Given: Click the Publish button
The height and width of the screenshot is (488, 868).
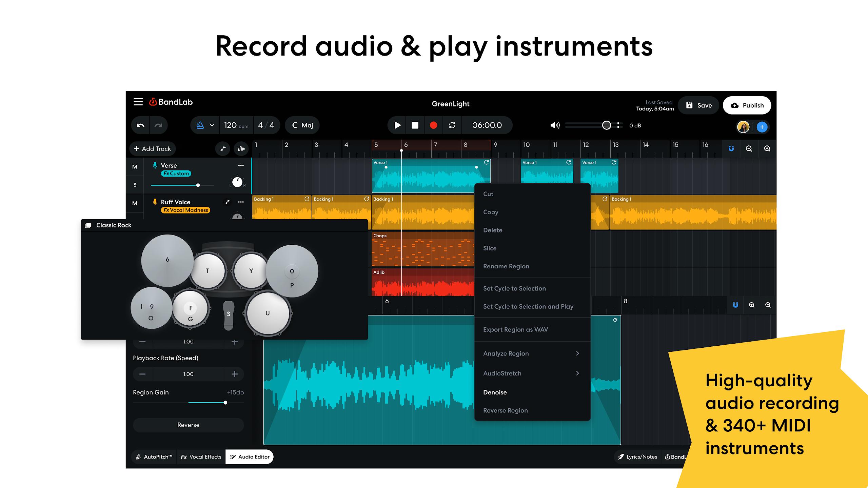Looking at the screenshot, I should [x=748, y=104].
